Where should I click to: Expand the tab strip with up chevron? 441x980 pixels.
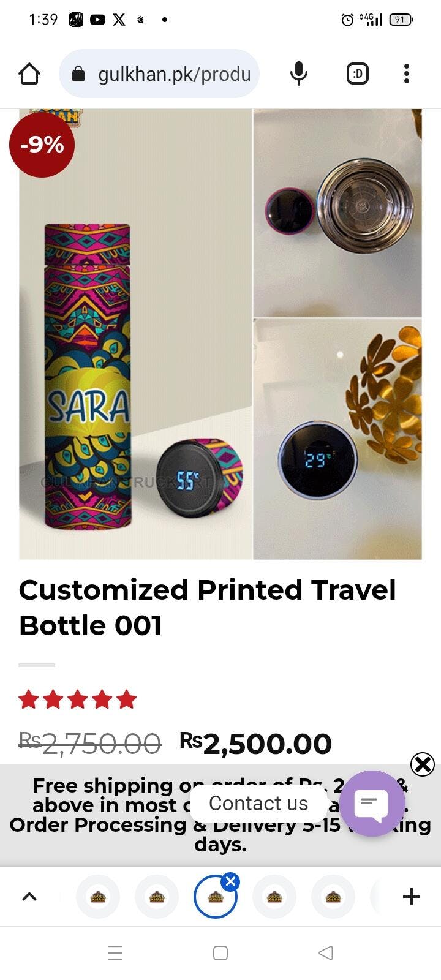pyautogui.click(x=29, y=897)
